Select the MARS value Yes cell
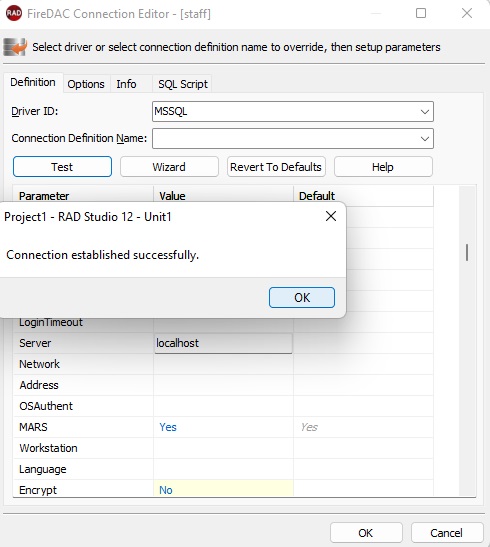Screen dimensions: 490x547 [223, 427]
